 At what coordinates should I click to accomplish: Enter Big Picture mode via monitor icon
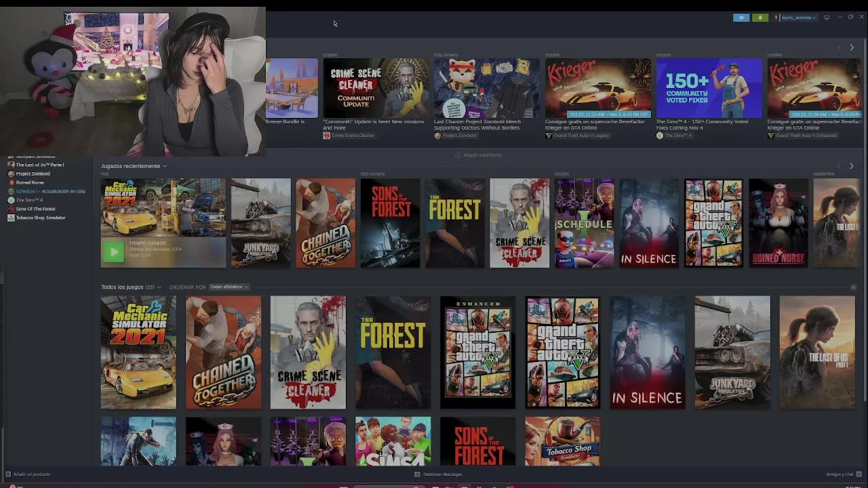click(827, 18)
